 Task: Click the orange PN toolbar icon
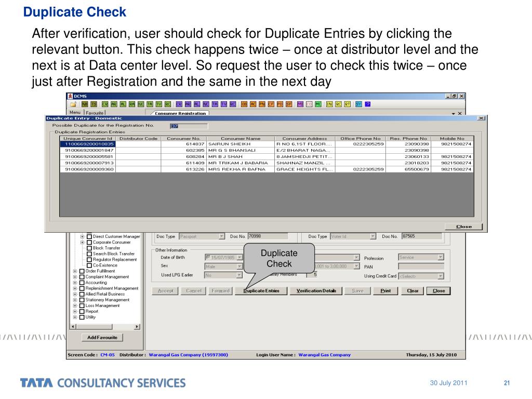point(262,104)
